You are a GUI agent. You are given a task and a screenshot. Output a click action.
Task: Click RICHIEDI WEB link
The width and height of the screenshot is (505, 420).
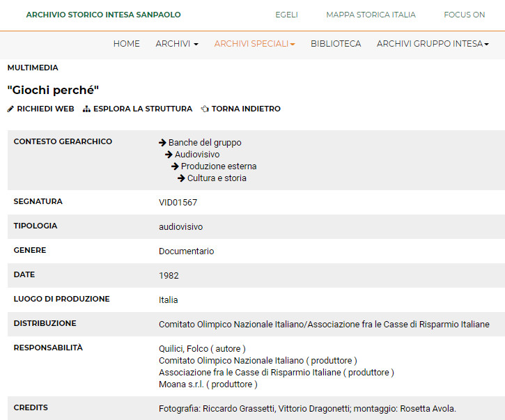point(45,109)
